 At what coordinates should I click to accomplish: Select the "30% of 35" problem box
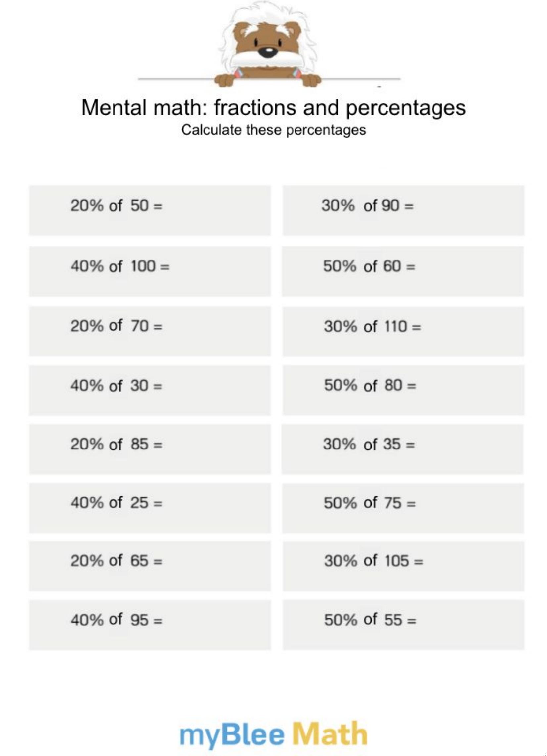tap(402, 449)
